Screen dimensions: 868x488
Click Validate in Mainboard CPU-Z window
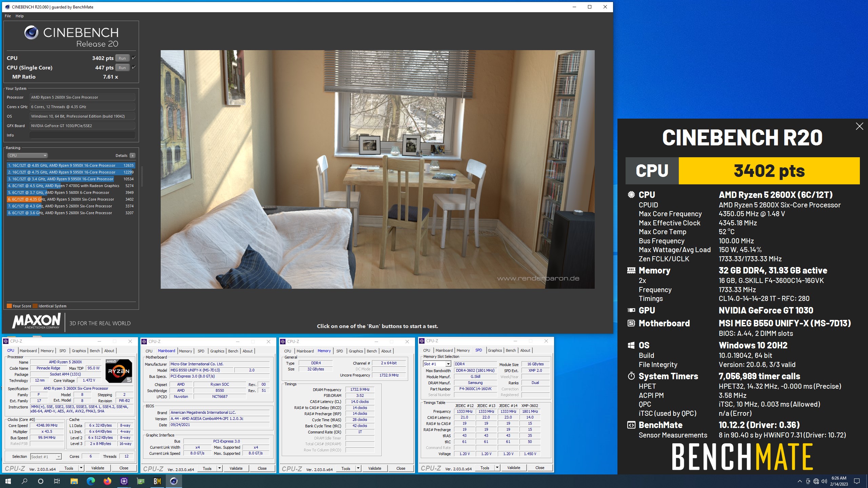click(x=236, y=468)
